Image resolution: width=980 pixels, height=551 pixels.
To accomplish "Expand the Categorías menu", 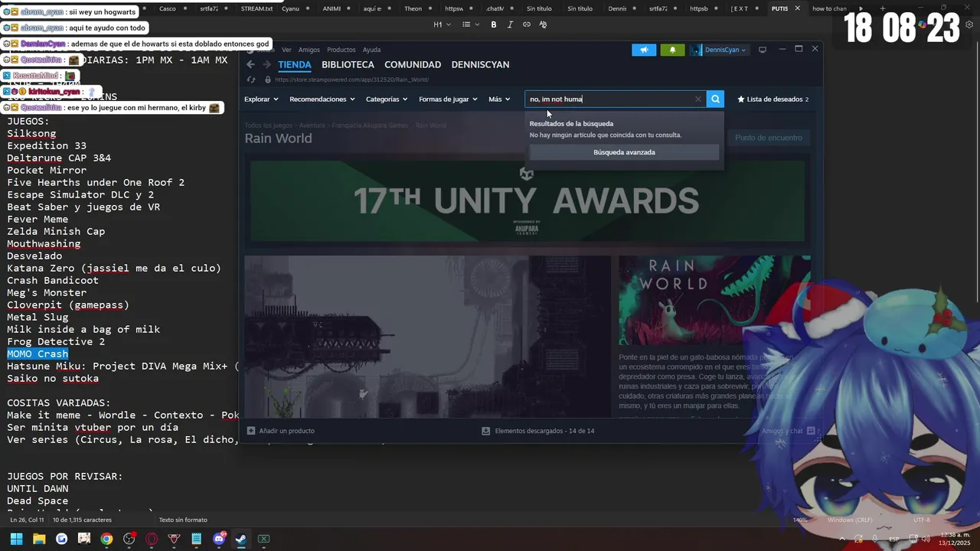I will (x=387, y=99).
